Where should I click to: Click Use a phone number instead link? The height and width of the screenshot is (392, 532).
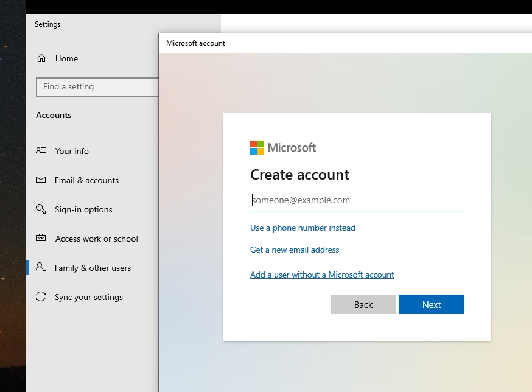coord(303,228)
